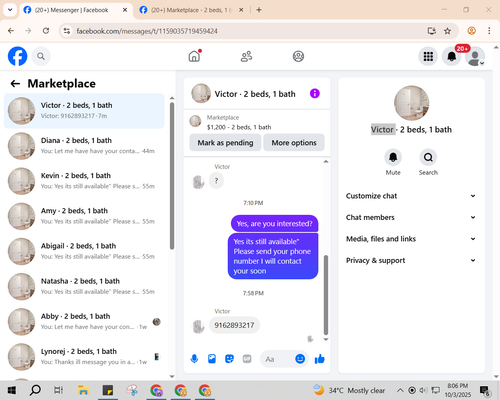This screenshot has width=500, height=400.
Task: Open Windows taskbar search
Action: 35,390
